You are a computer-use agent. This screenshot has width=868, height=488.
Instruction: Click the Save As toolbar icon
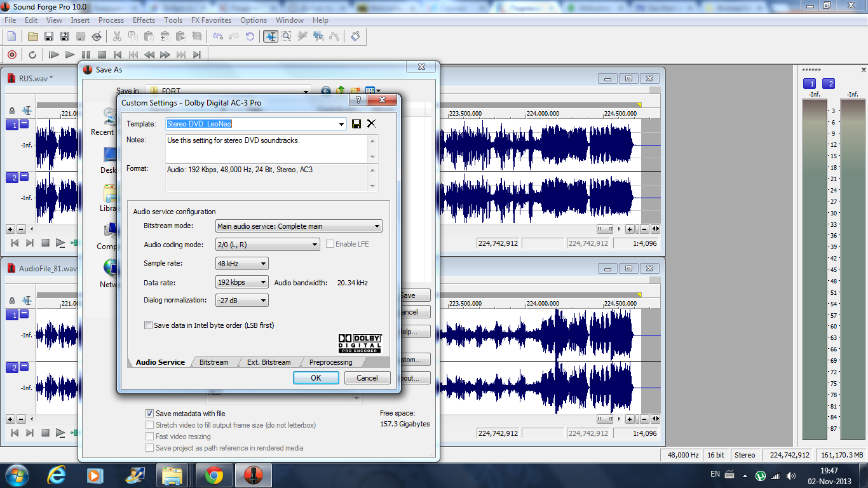(65, 36)
